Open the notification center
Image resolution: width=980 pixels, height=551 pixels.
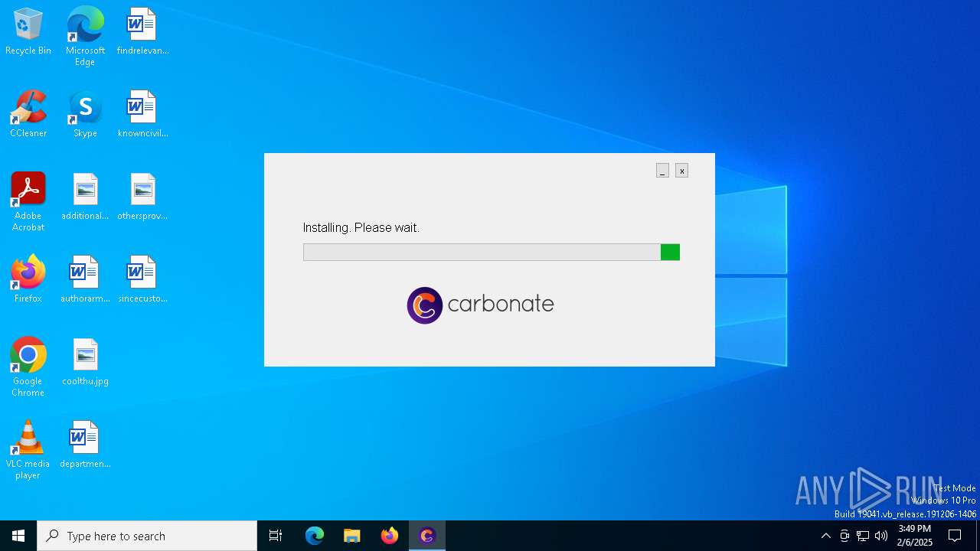[x=955, y=536]
